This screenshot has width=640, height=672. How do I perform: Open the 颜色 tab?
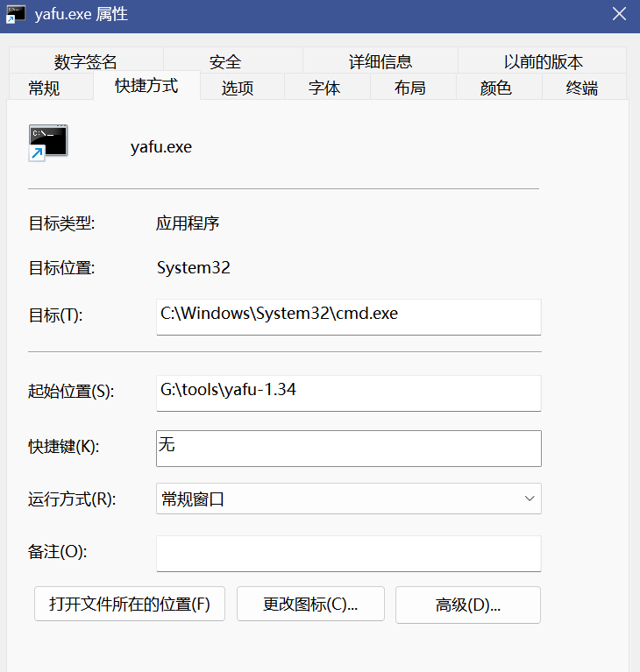tap(495, 88)
